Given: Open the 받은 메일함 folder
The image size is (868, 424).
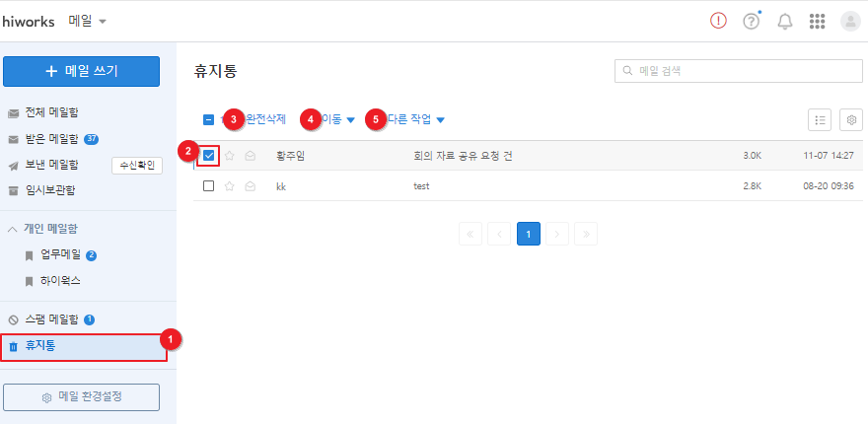Looking at the screenshot, I should tap(51, 138).
